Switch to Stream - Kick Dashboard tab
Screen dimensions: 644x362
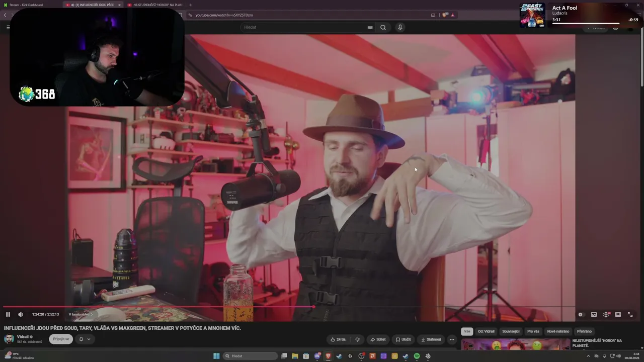pos(29,5)
